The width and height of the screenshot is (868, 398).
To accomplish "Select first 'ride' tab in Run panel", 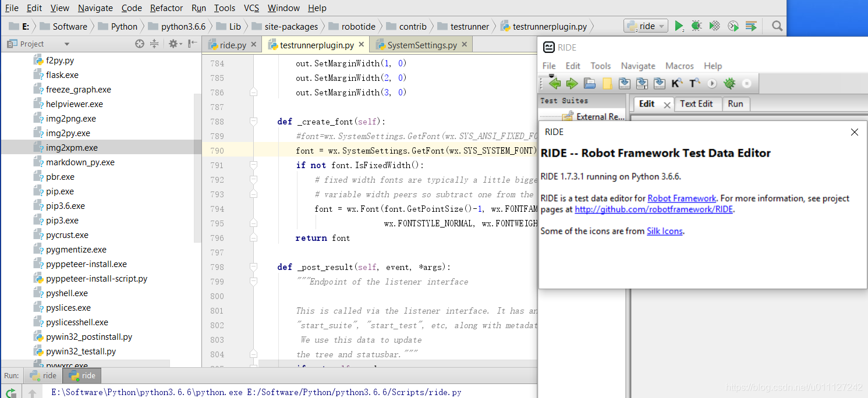I will pyautogui.click(x=43, y=375).
